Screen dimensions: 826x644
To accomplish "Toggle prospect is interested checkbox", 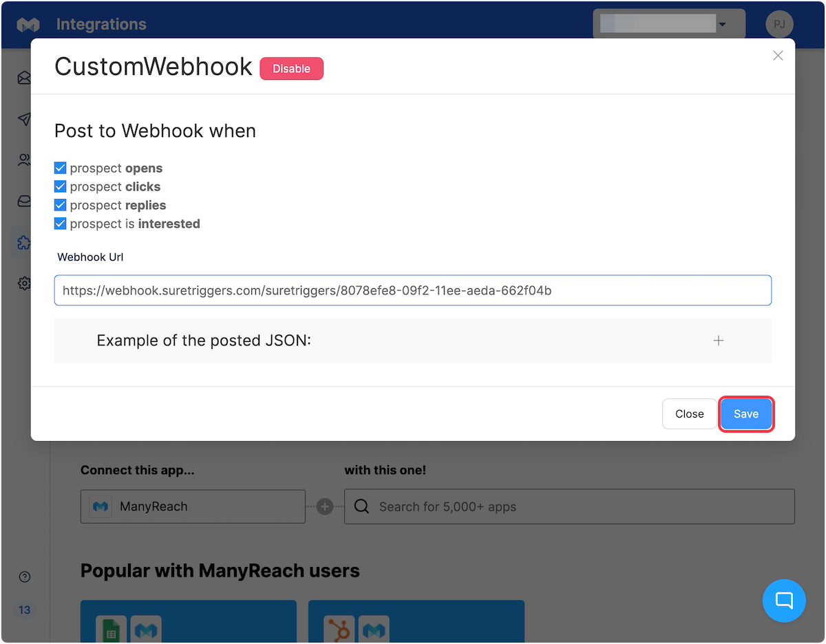I will pos(61,224).
